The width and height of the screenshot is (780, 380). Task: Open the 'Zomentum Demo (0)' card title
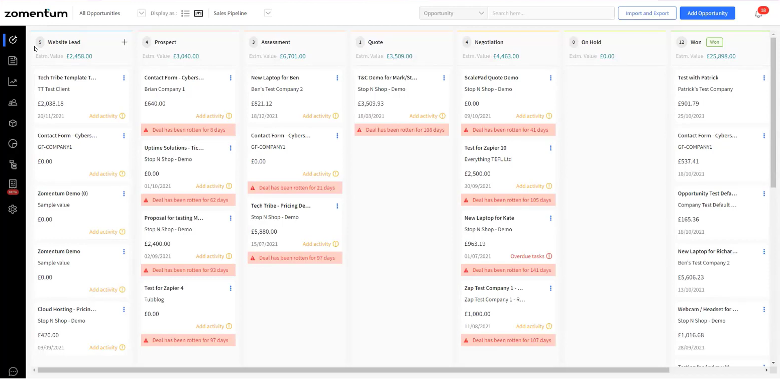[63, 193]
